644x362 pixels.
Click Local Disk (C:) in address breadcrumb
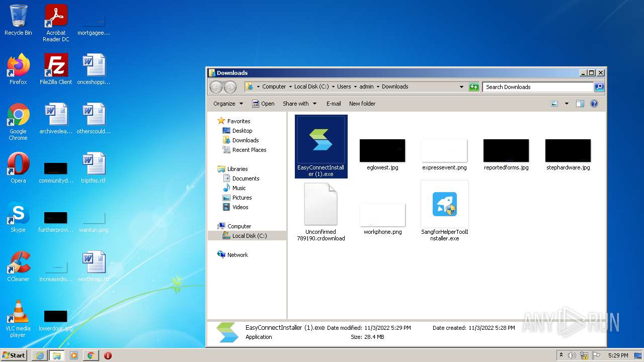click(x=311, y=86)
